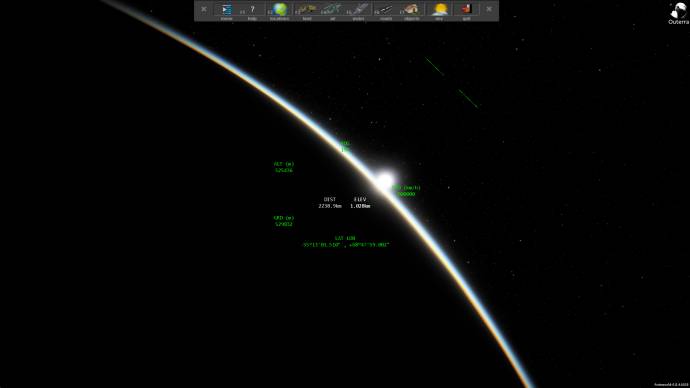Click the Outerra logo in corner
Viewport: 690px width, 388px height.
(678, 13)
